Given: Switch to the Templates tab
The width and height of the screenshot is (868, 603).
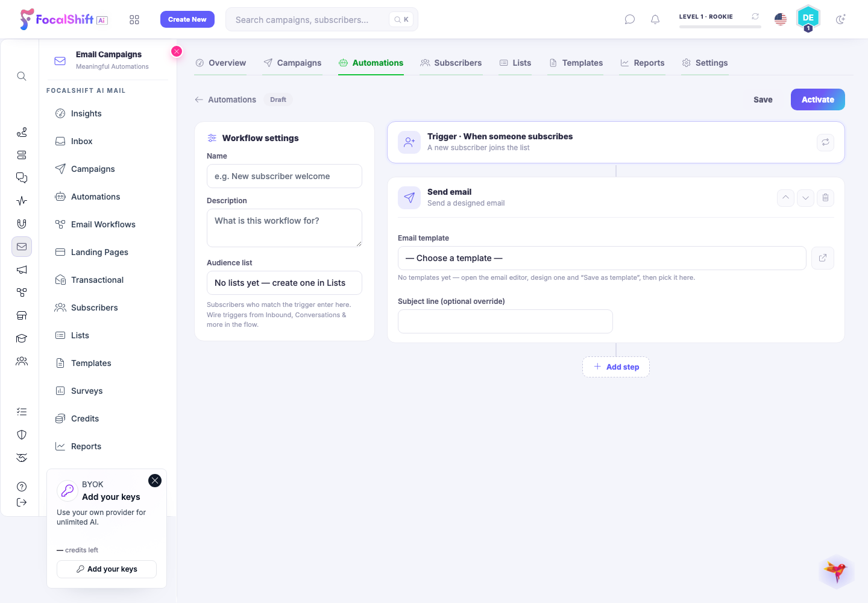Looking at the screenshot, I should coord(576,63).
